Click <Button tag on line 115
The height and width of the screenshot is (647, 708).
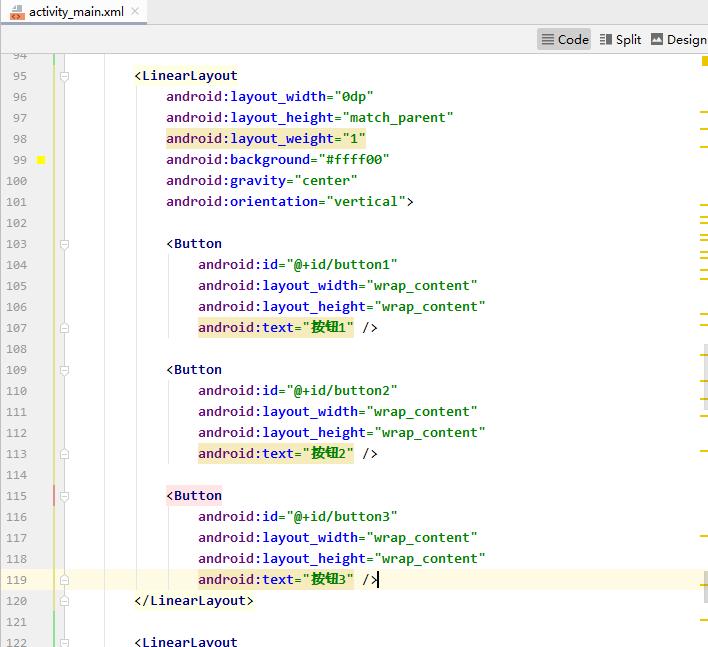point(194,496)
